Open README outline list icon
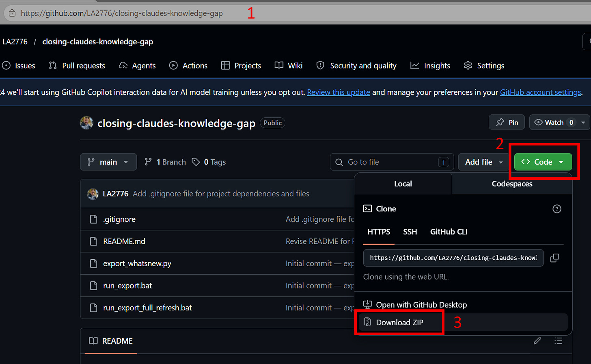Screen dimensions: 591x364 click(559, 341)
